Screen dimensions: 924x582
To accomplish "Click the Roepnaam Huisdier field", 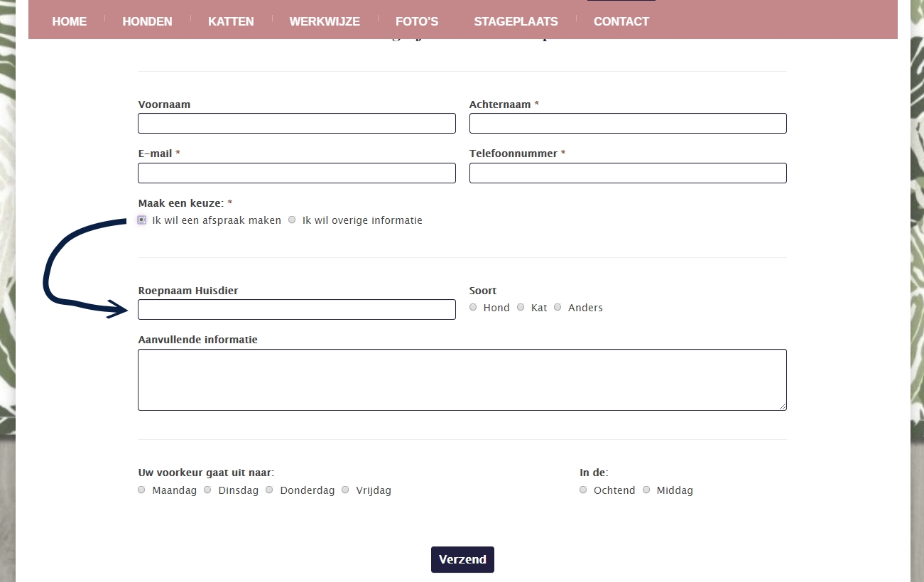I will [x=296, y=310].
